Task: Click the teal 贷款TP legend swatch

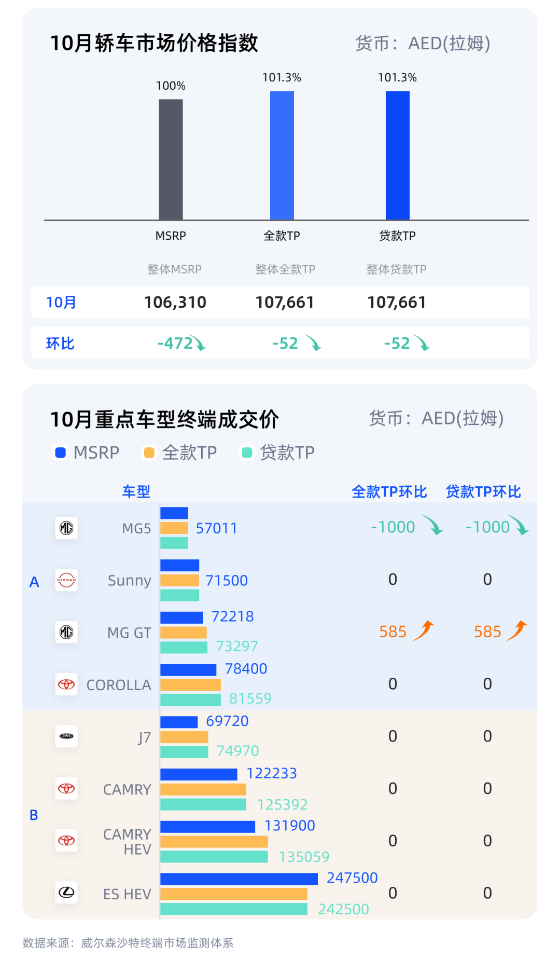Action: [247, 453]
